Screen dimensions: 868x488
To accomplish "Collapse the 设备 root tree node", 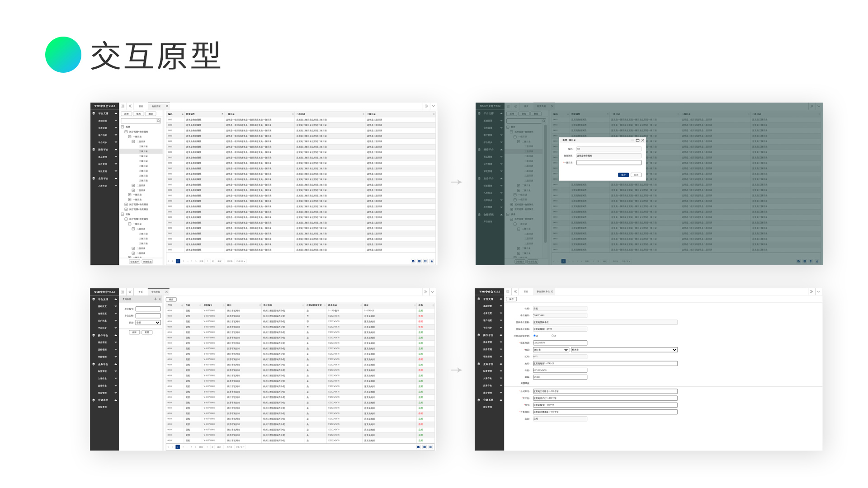I will (x=123, y=214).
